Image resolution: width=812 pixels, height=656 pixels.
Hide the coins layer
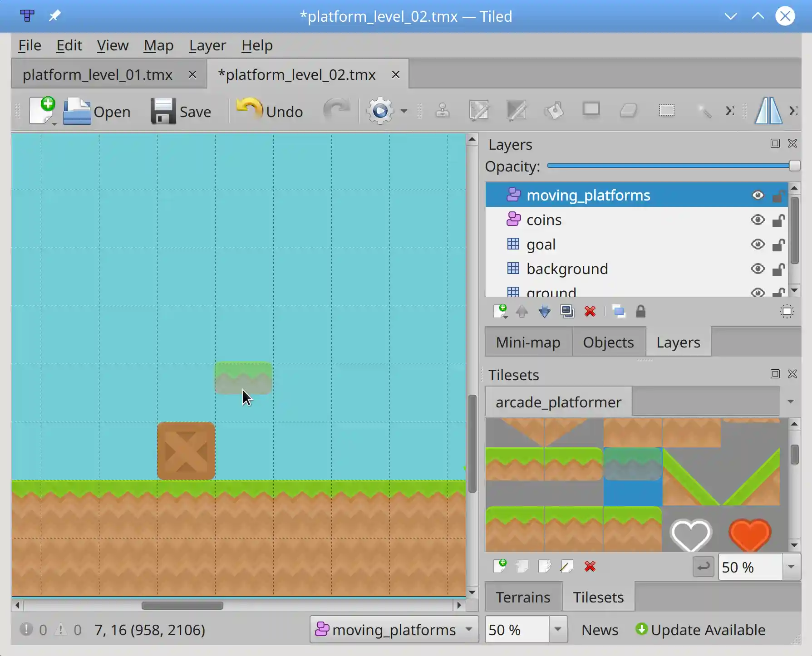pos(758,220)
